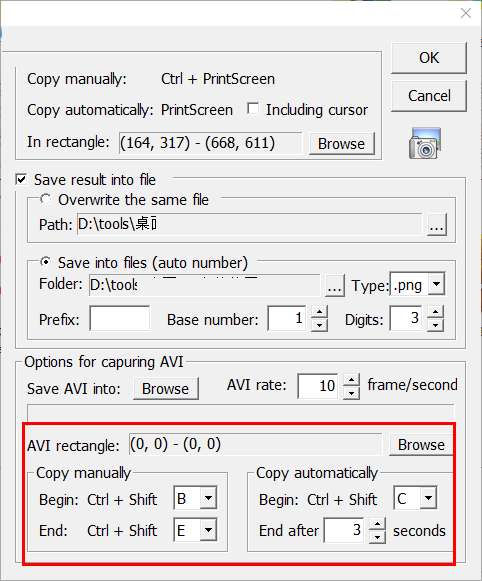The height and width of the screenshot is (581, 482).
Task: Click the camera screenshot icon
Action: (x=425, y=143)
